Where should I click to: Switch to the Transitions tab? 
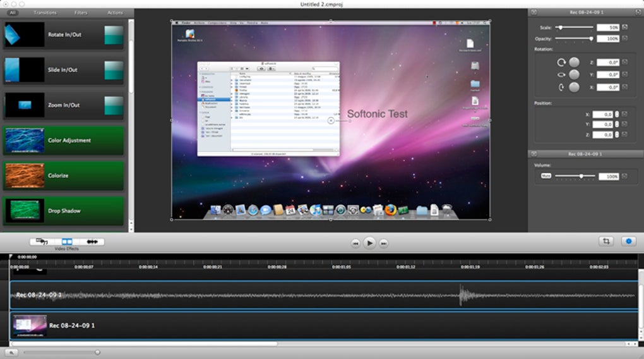[45, 13]
